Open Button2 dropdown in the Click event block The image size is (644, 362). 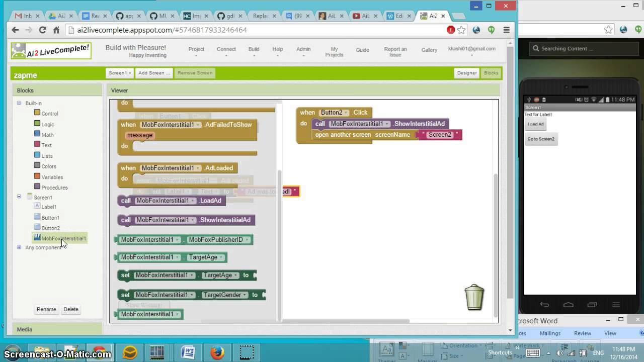[x=346, y=113]
